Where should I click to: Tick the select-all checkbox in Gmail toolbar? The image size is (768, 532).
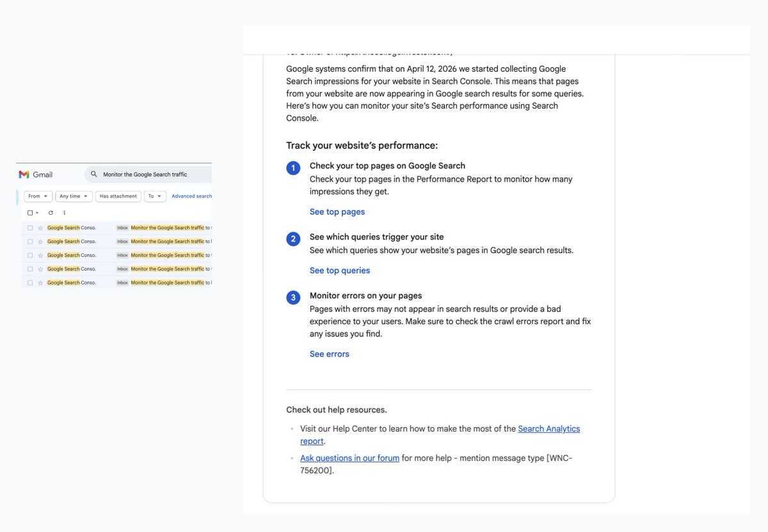coord(30,213)
